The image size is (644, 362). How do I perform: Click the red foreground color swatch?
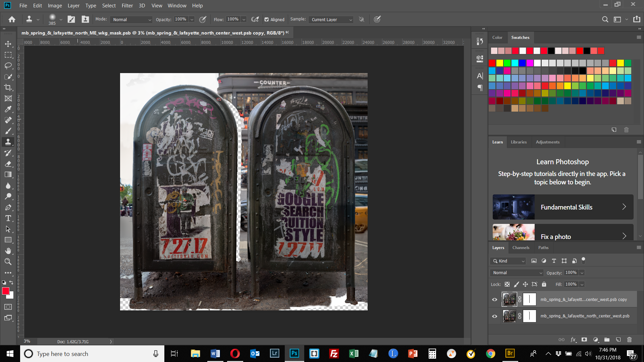[5, 291]
